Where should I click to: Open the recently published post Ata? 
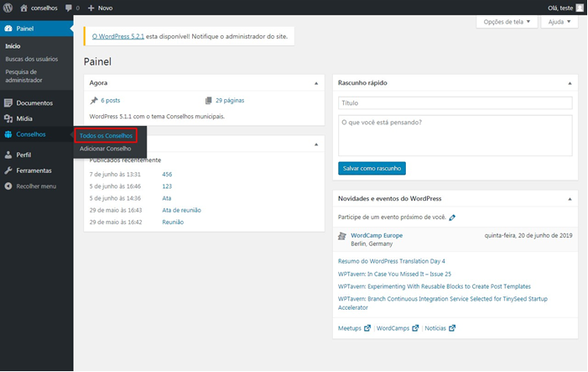[166, 198]
